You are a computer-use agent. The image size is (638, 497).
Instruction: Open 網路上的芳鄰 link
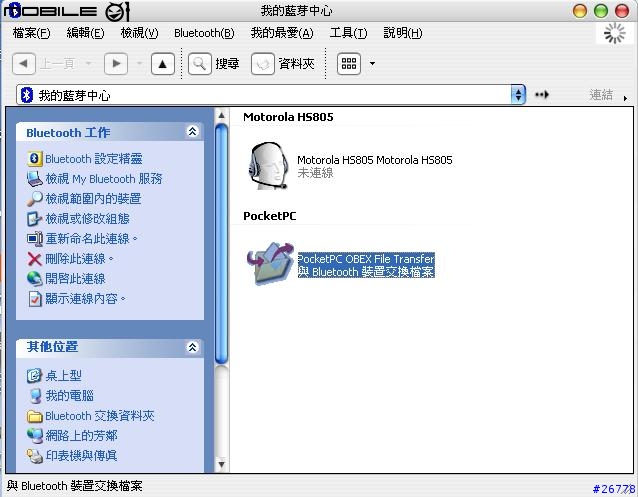coord(81,436)
